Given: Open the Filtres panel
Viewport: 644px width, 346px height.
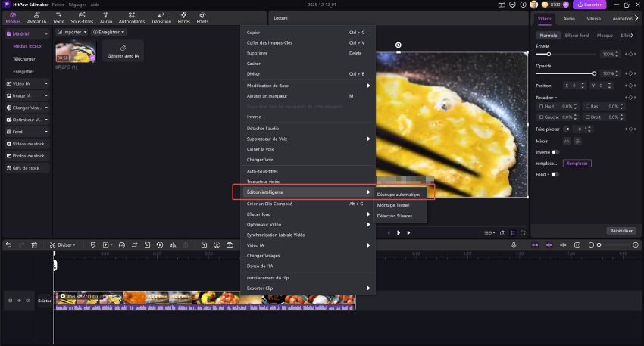Looking at the screenshot, I should click(x=183, y=18).
